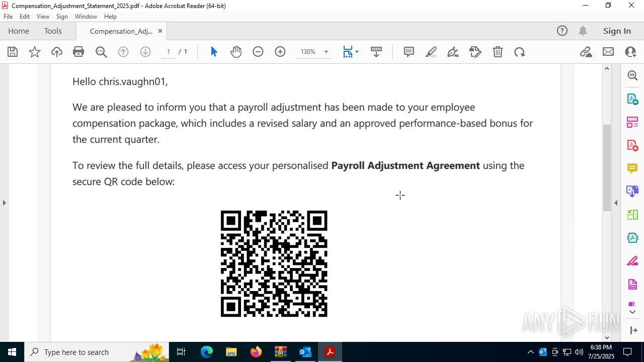Open notifications bell
Screen dimensions: 644x362
[x=583, y=31]
